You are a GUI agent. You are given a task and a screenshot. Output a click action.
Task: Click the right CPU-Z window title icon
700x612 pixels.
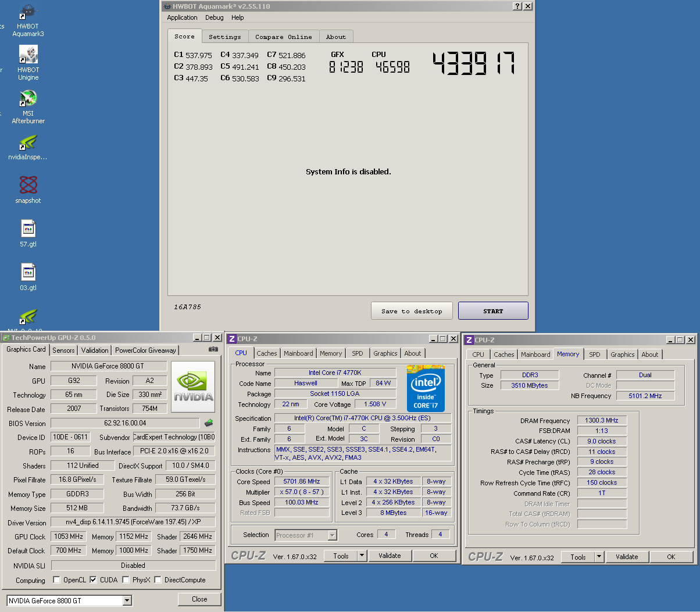coord(469,340)
